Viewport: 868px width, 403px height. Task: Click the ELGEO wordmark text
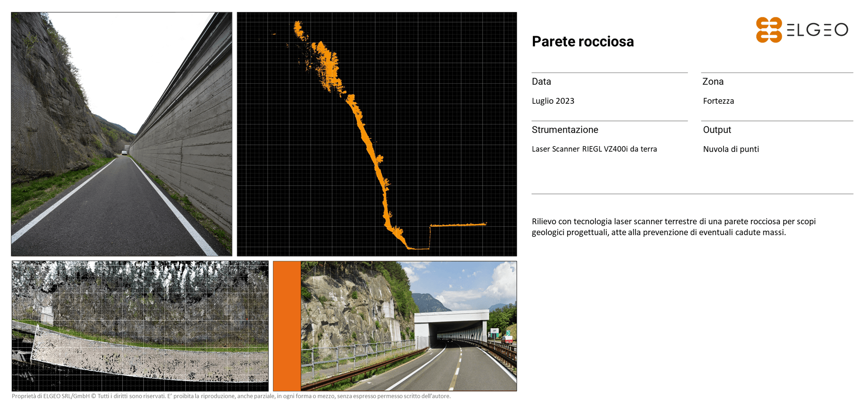817,30
